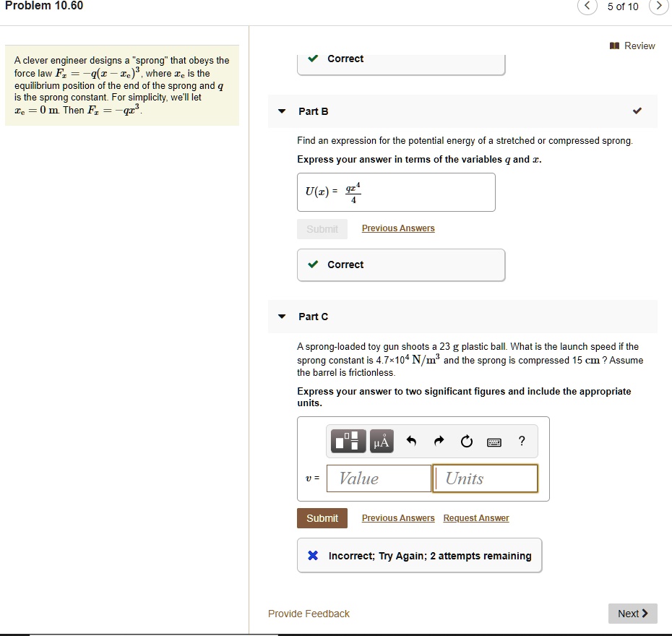The width and height of the screenshot is (672, 636).
Task: Undo the last answer edit
Action: tap(411, 441)
